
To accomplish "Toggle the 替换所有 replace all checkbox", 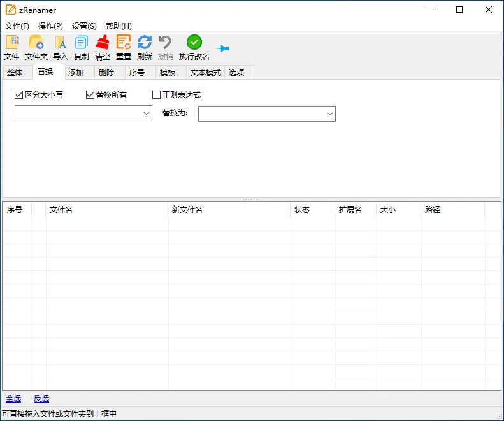I will [90, 95].
